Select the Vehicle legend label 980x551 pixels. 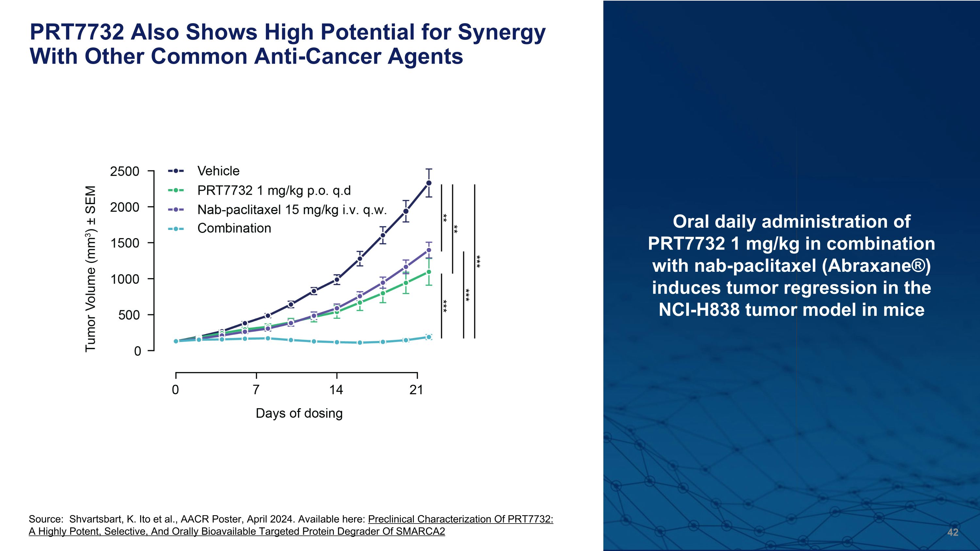(218, 171)
